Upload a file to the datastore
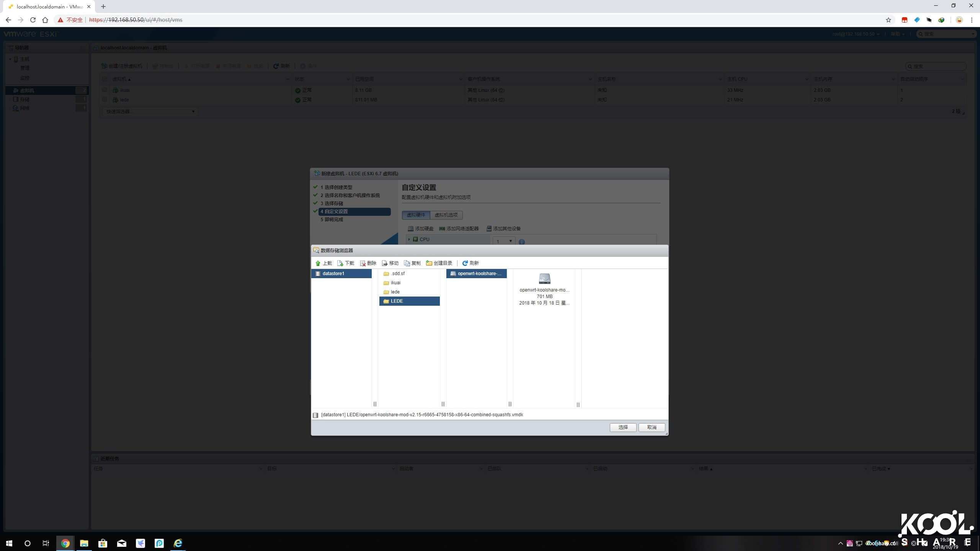 tap(324, 263)
